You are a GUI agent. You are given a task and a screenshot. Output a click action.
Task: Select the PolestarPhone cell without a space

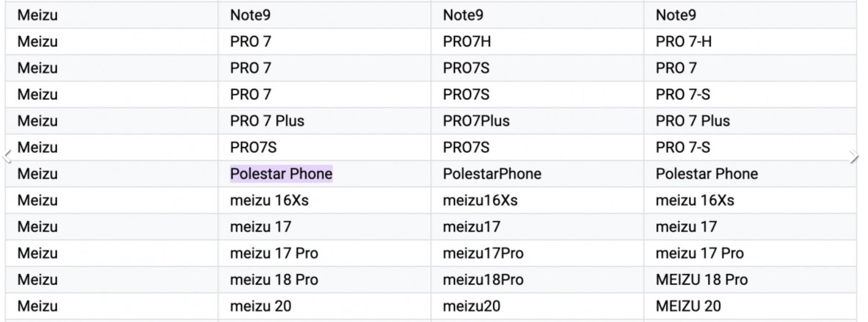click(492, 174)
